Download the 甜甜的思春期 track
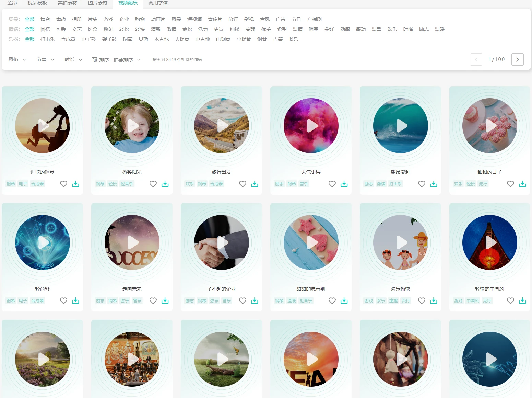The image size is (532, 398). tap(344, 301)
